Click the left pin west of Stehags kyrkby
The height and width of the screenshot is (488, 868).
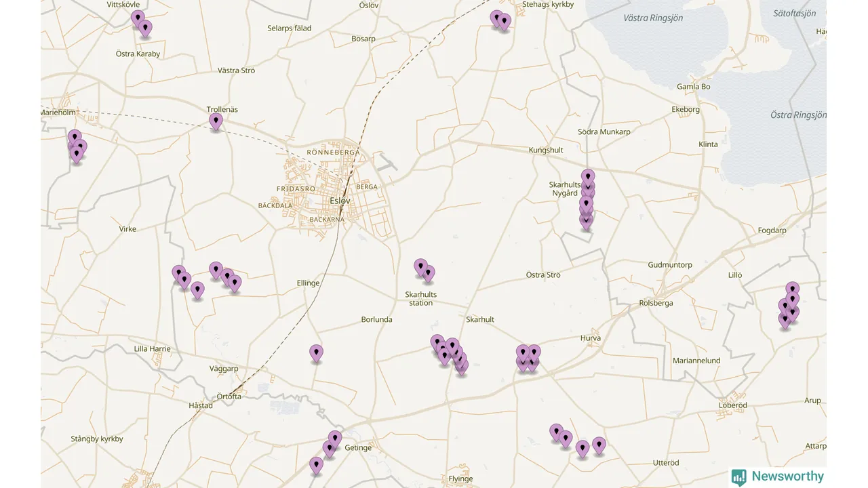tap(496, 19)
